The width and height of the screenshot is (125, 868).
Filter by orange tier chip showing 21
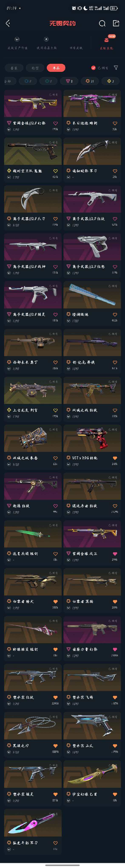point(90,81)
